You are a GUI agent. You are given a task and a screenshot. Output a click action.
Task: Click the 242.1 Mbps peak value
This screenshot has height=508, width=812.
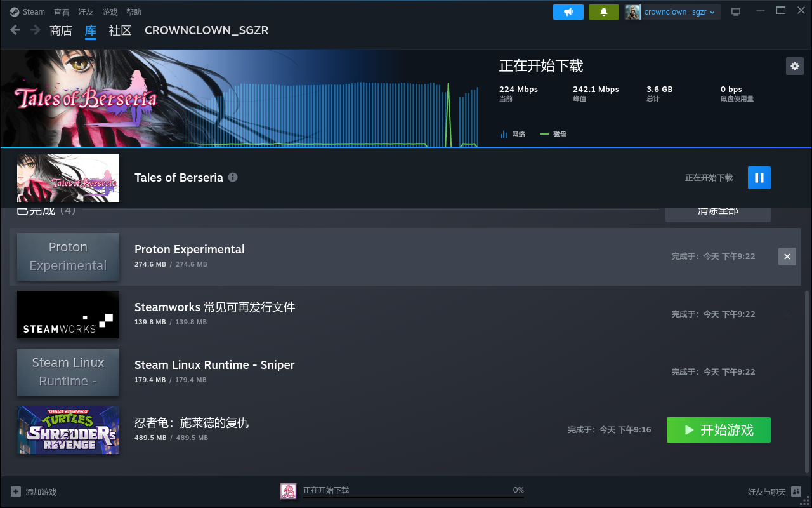pos(596,90)
